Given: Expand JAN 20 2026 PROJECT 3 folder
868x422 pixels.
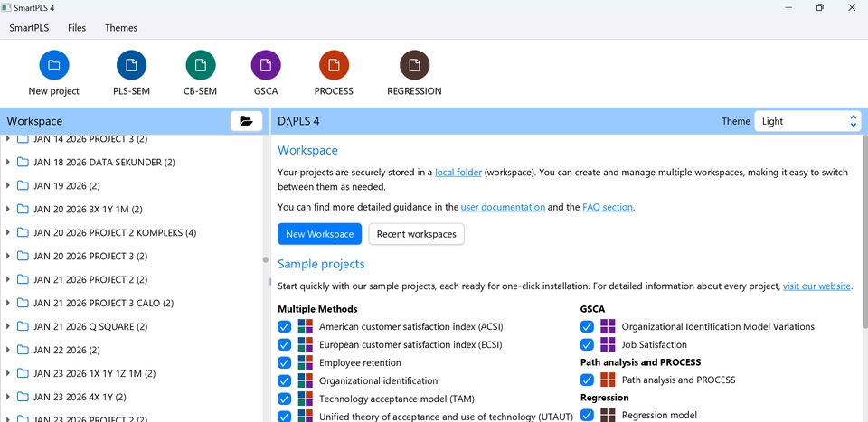Looking at the screenshot, I should point(8,256).
